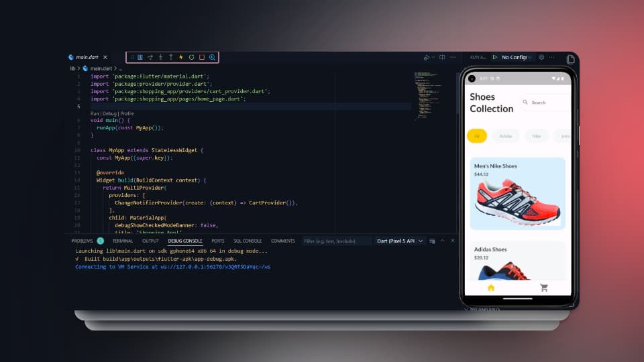Click the RUN A... panel title
This screenshot has height=362, width=644.
pos(478,58)
